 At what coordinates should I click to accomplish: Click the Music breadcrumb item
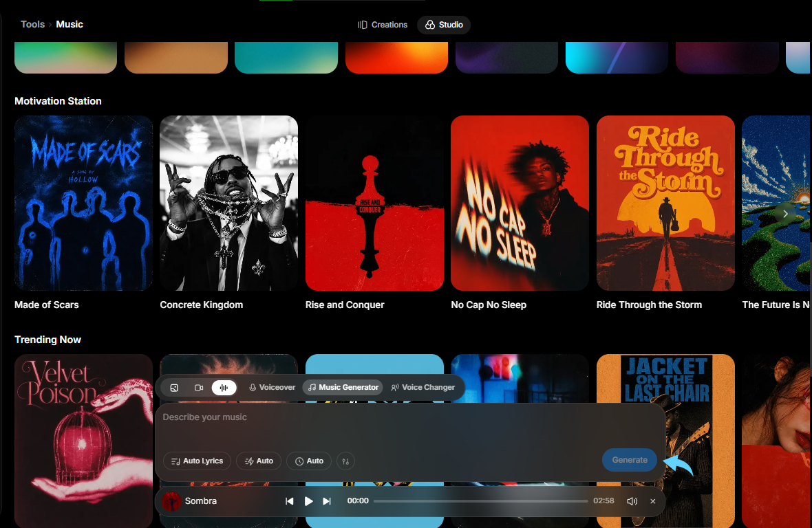tap(70, 24)
